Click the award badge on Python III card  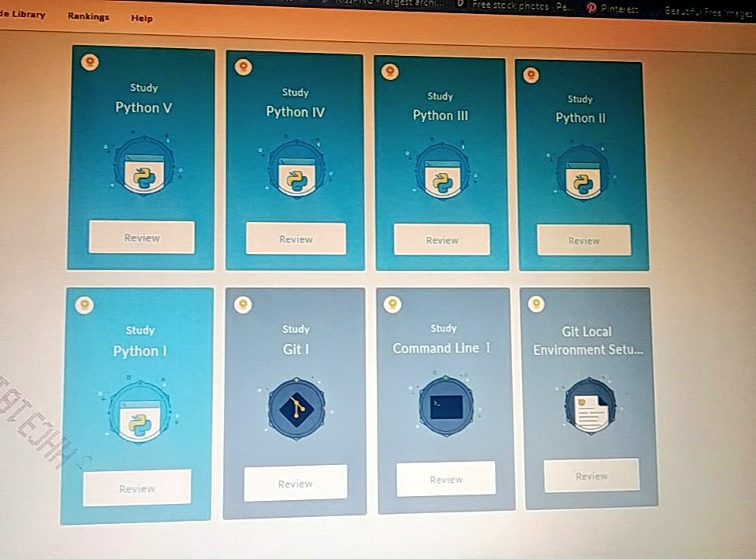tap(389, 71)
